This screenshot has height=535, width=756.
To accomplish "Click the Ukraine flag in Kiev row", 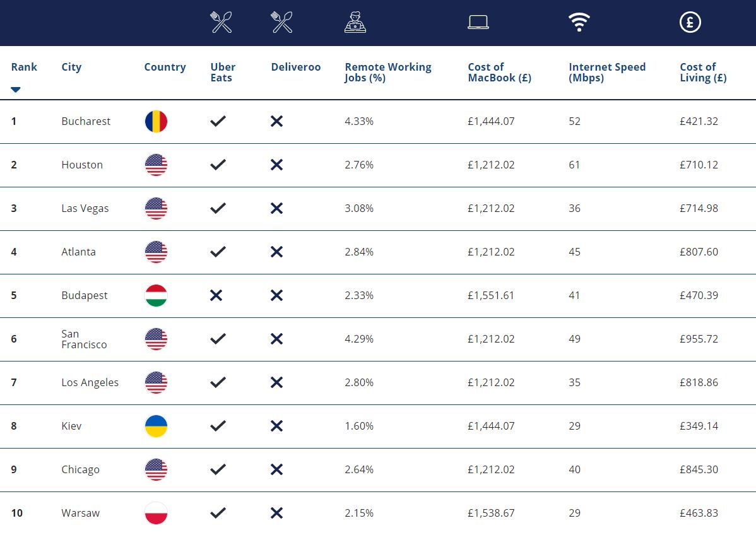I will coord(156,426).
